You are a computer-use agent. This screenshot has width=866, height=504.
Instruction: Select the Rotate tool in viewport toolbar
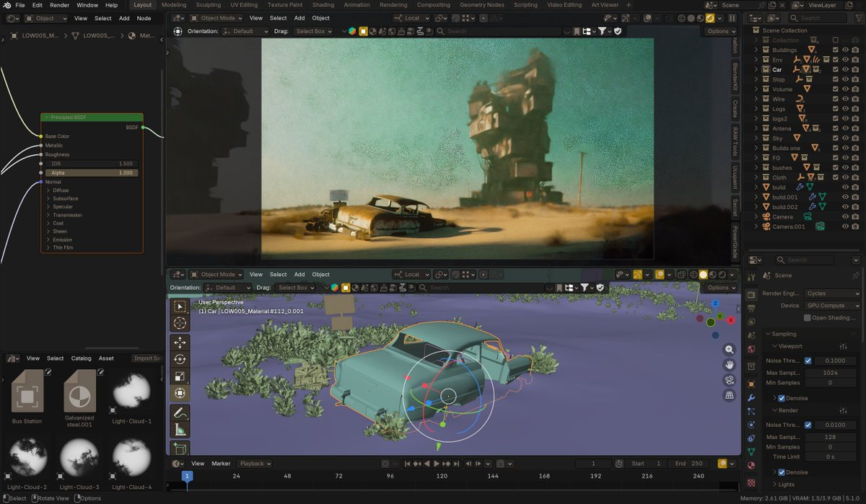click(x=180, y=359)
